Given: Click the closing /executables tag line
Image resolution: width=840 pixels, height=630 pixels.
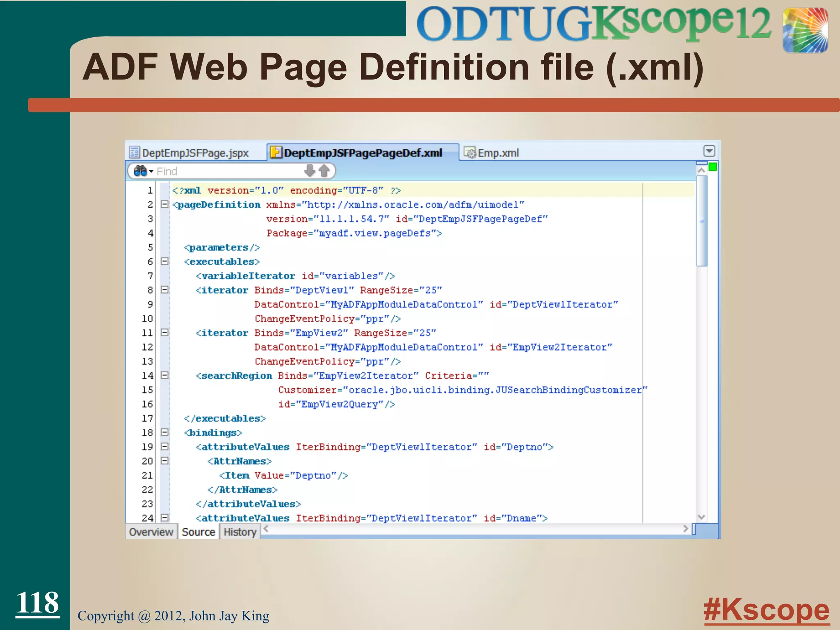Looking at the screenshot, I should 225,418.
